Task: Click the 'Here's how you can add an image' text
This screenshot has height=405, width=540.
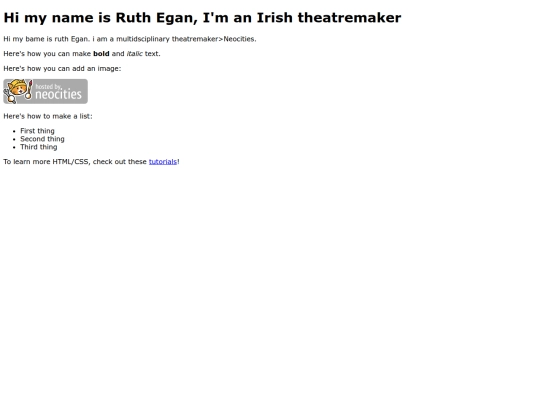Action: click(x=62, y=69)
